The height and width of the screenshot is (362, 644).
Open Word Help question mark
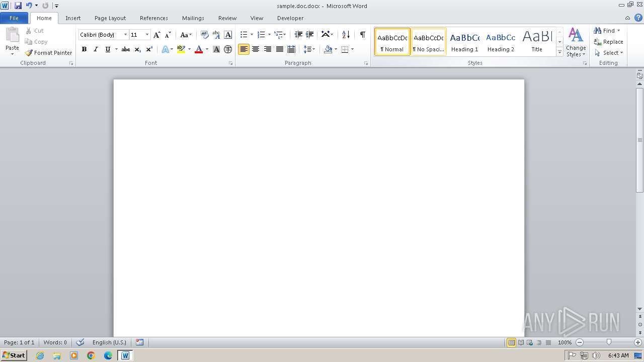pos(638,18)
